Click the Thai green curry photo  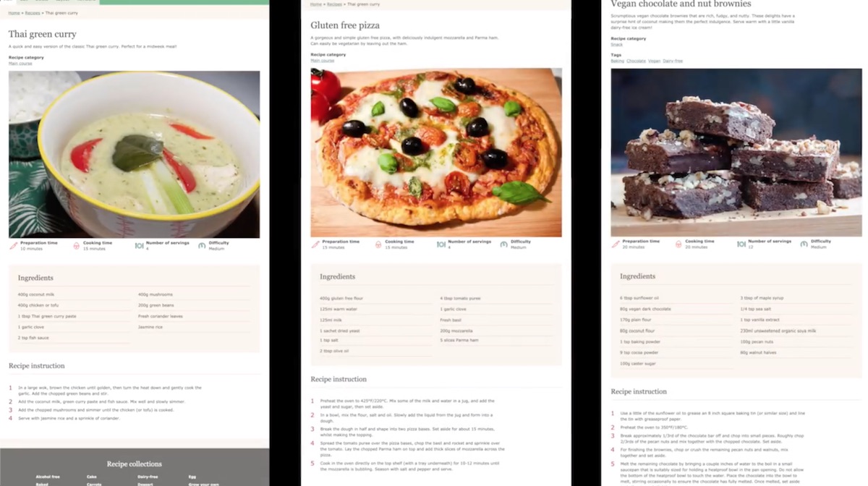[x=134, y=154]
